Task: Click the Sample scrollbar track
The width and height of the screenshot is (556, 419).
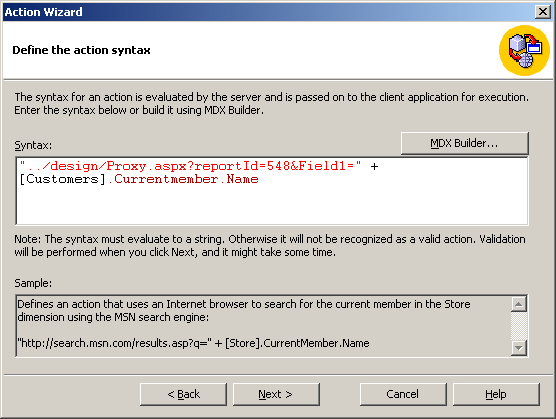Action: tap(519, 326)
